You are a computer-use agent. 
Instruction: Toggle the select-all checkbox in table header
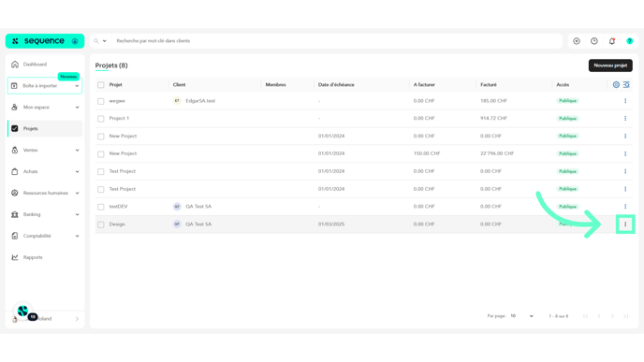101,85
